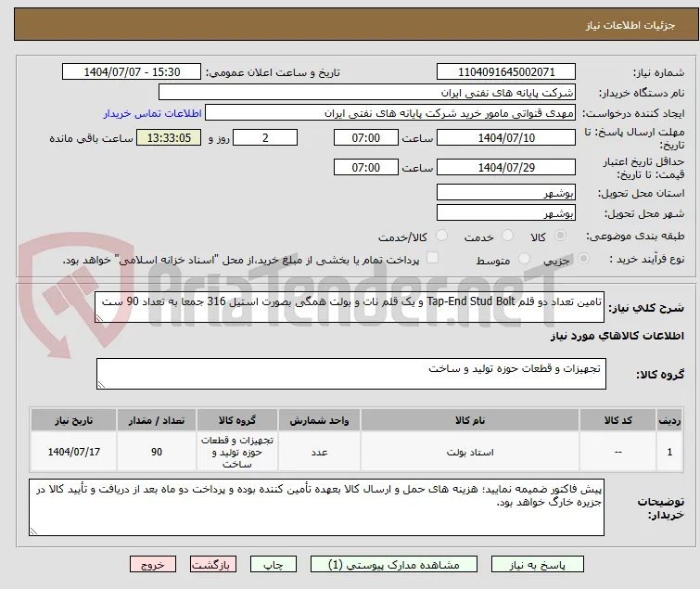
Task: Open مشاهده مدارک پیوستی (1) button
Action: tap(394, 565)
